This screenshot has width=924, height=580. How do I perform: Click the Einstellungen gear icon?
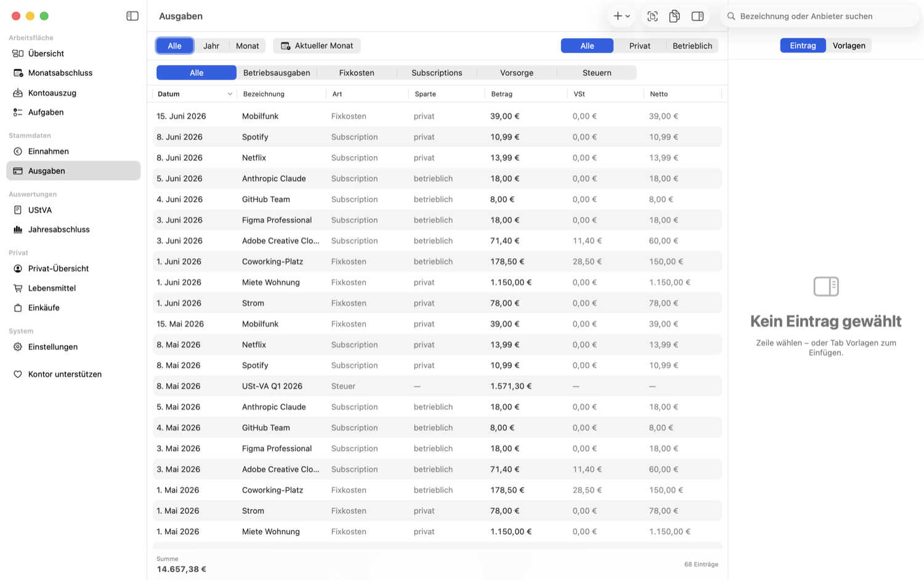[x=18, y=347]
